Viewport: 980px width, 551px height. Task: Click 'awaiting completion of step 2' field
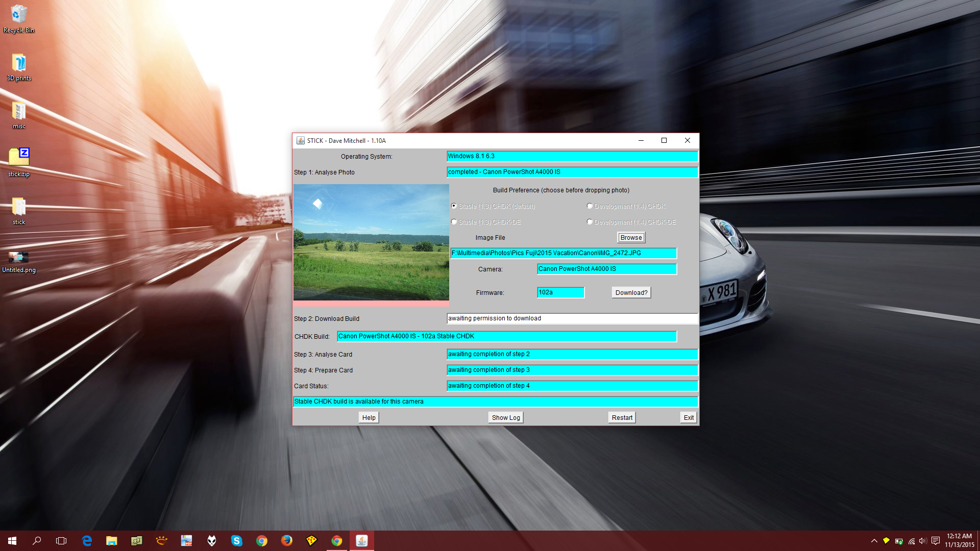click(572, 354)
